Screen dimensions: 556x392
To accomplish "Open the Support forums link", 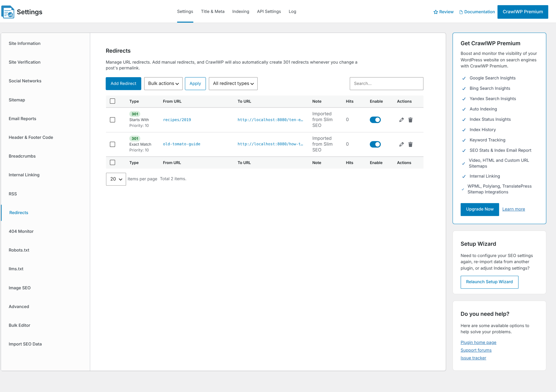I will click(x=476, y=350).
